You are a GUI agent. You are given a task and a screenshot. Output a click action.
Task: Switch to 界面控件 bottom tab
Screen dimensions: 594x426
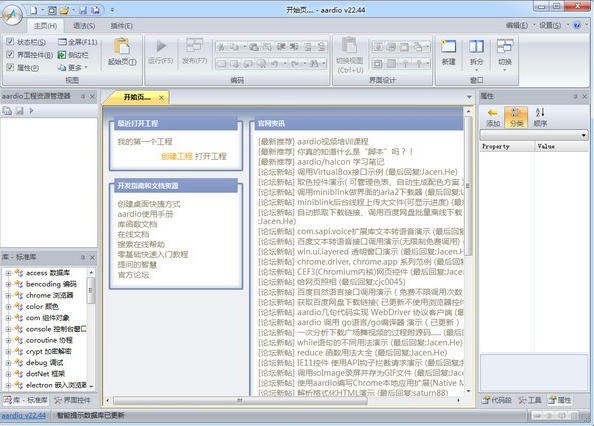(72, 400)
